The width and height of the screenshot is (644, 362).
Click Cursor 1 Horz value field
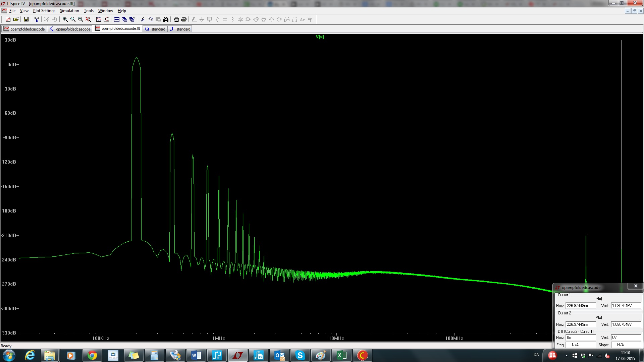click(x=581, y=306)
